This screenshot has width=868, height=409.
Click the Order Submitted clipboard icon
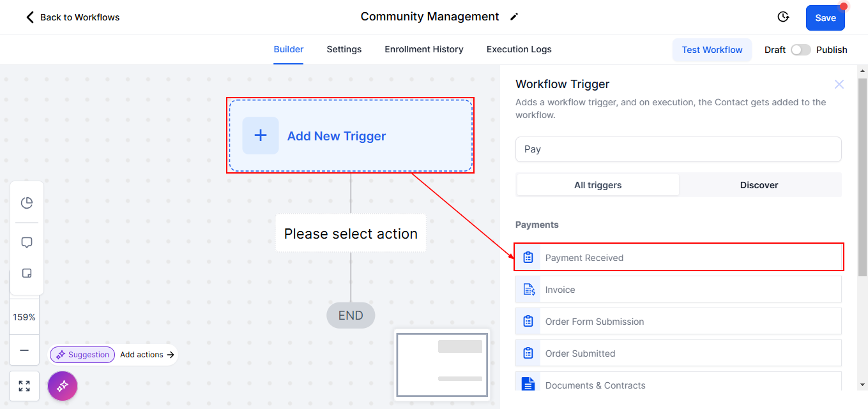528,353
